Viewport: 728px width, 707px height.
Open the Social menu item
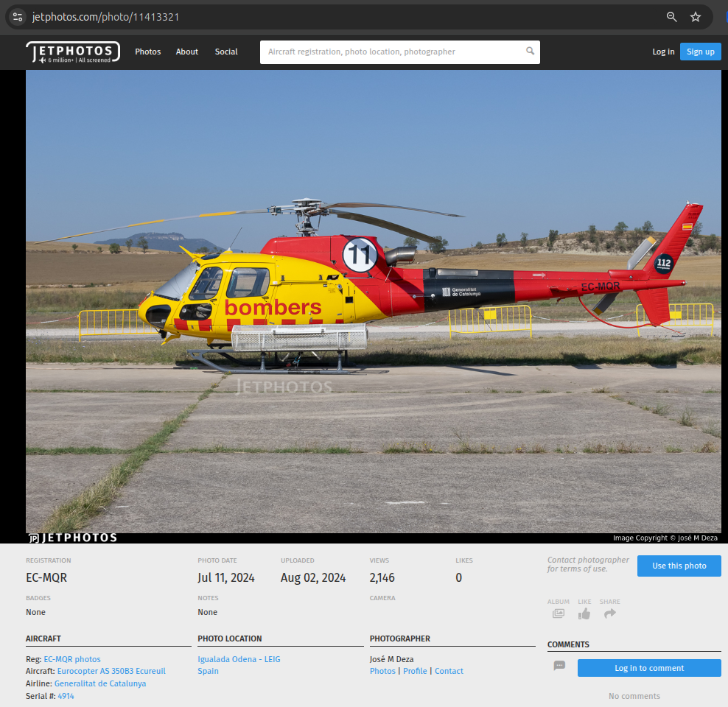(226, 52)
